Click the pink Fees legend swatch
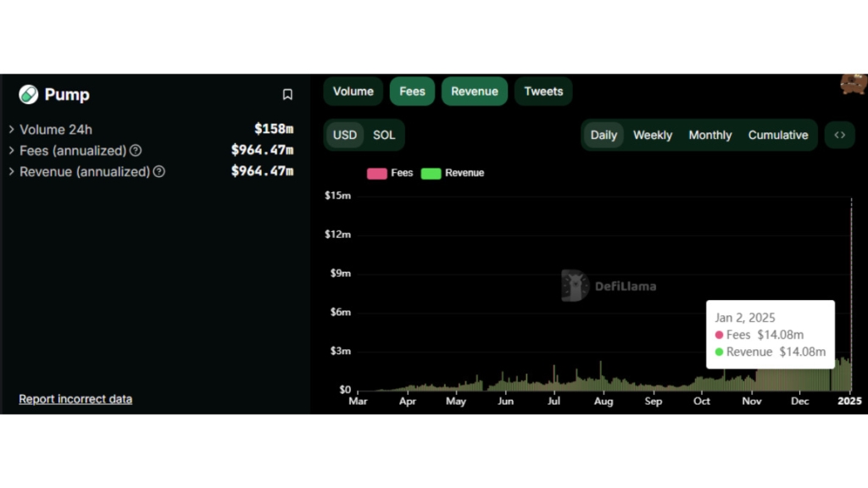 coord(377,173)
